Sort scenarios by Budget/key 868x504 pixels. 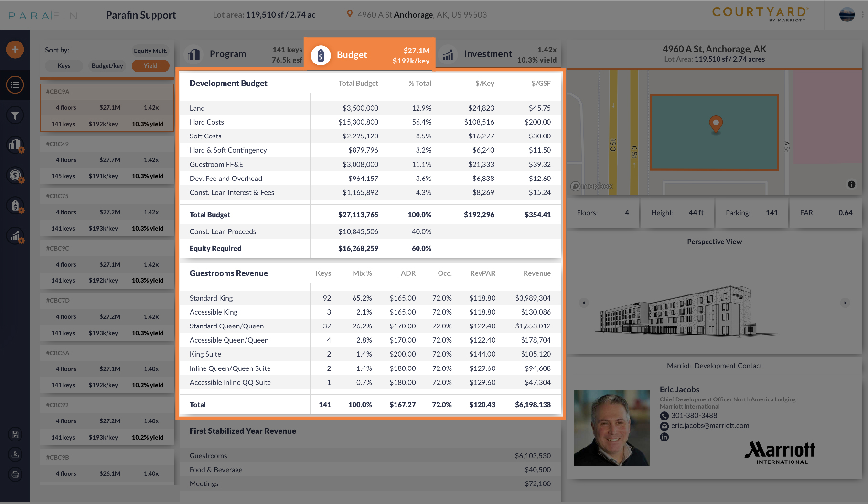tap(107, 66)
